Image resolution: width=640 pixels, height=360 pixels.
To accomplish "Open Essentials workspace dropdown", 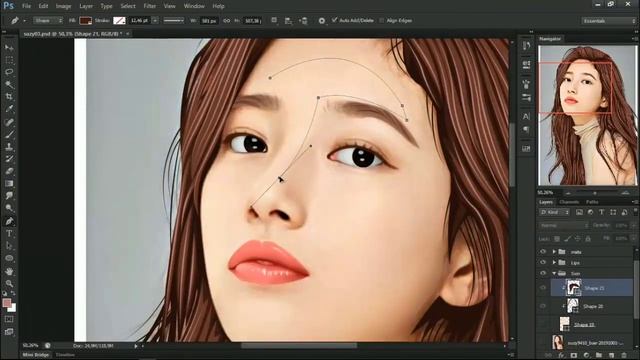I will coord(609,21).
